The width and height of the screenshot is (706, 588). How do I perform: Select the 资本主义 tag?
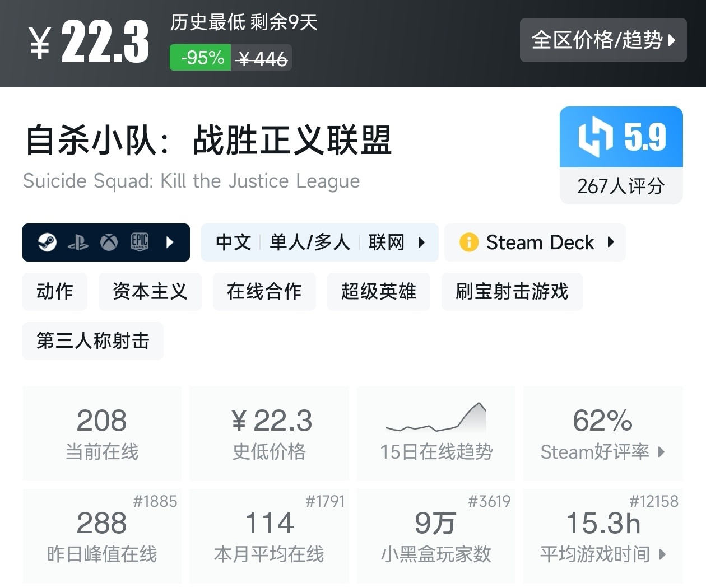150,292
